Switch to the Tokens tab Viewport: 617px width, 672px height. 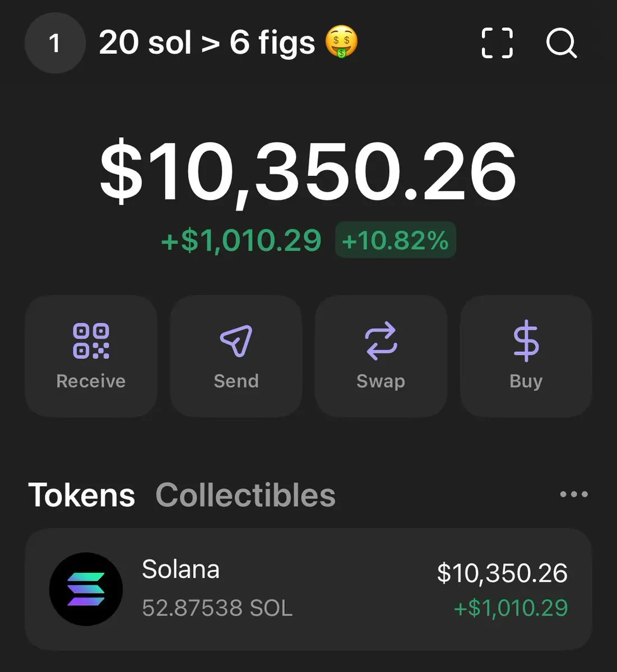pos(82,496)
